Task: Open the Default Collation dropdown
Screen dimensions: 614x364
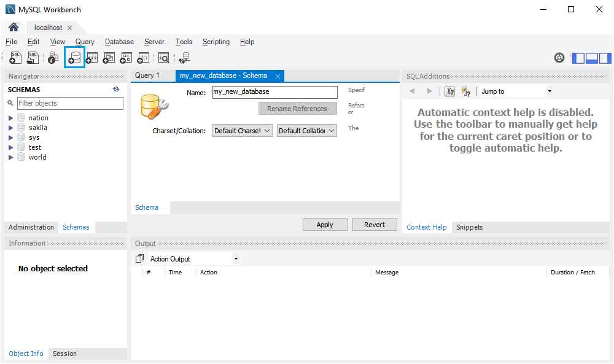Action: click(306, 131)
